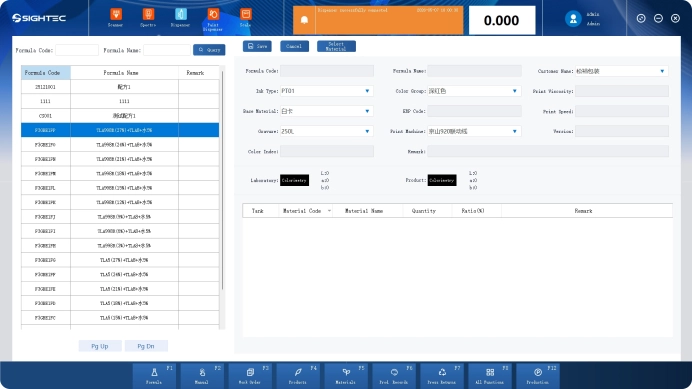Click the Color Index input field

click(327, 151)
